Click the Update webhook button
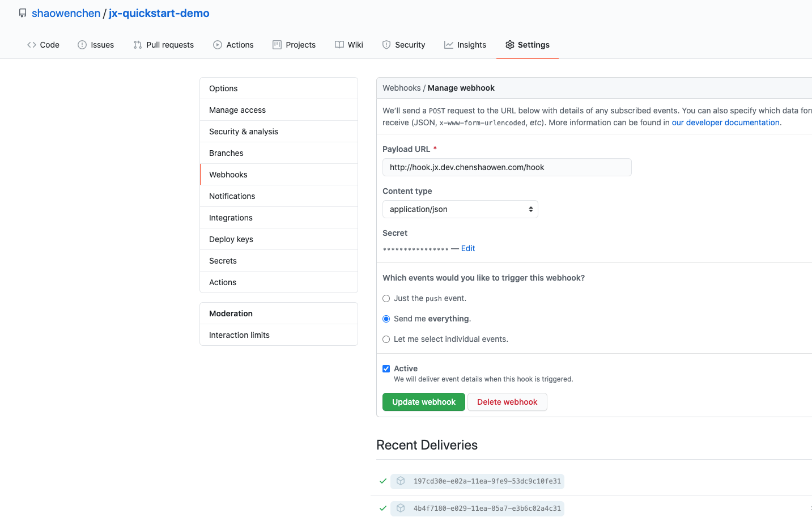This screenshot has width=812, height=517. click(x=424, y=402)
